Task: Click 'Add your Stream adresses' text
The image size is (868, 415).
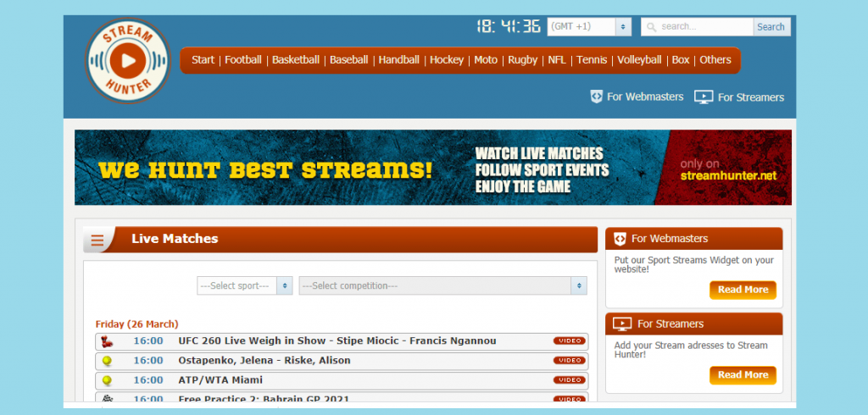Action: pyautogui.click(x=691, y=350)
